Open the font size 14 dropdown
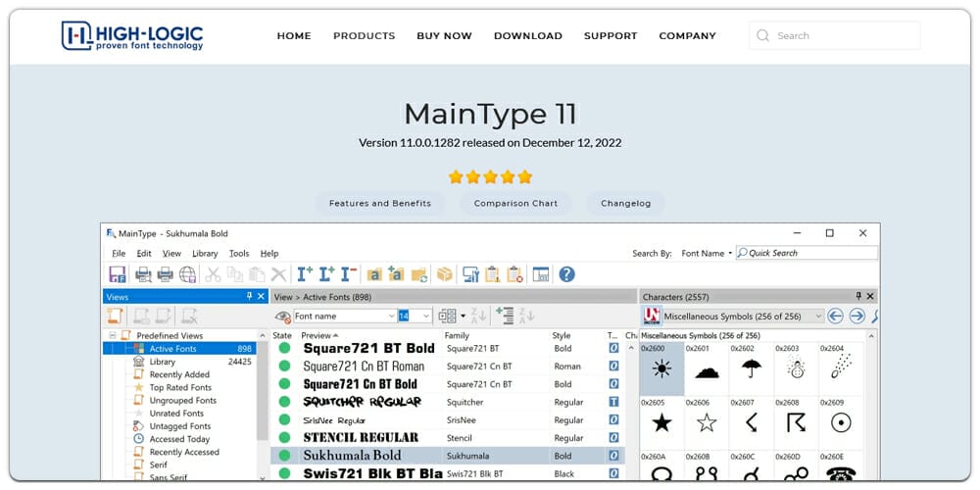Viewport: 980px width, 490px height. pos(426,317)
